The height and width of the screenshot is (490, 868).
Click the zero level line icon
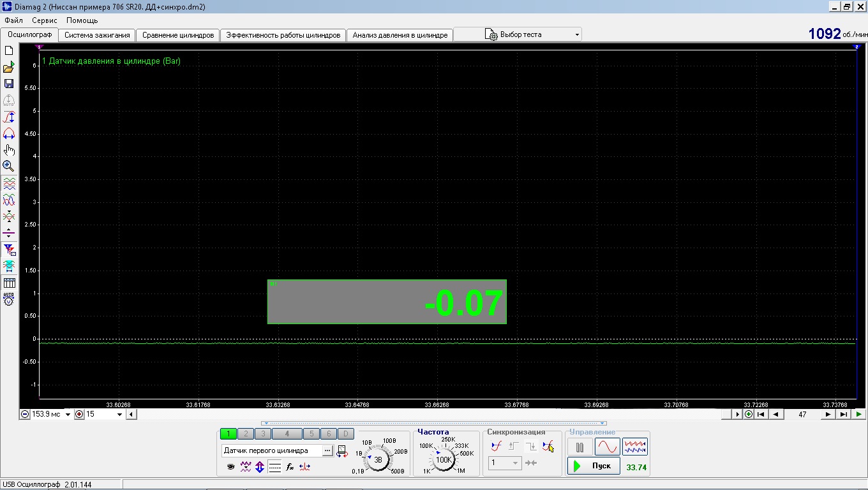pos(9,233)
